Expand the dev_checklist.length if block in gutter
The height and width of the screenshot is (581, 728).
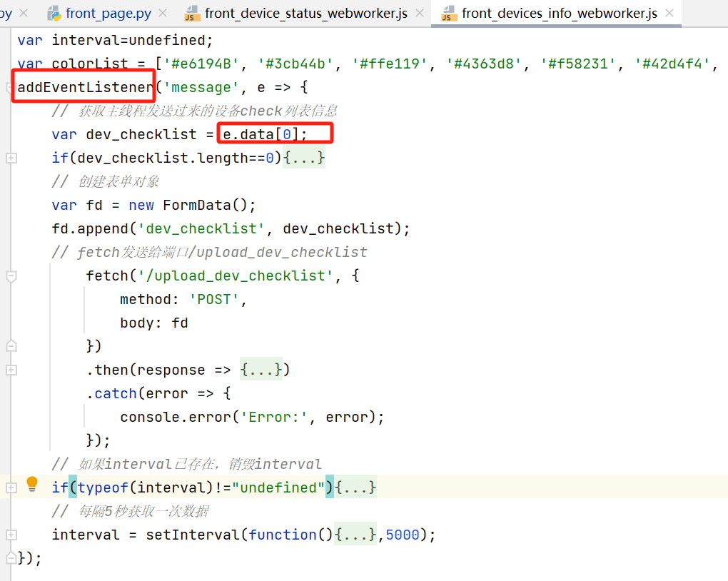pyautogui.click(x=11, y=158)
